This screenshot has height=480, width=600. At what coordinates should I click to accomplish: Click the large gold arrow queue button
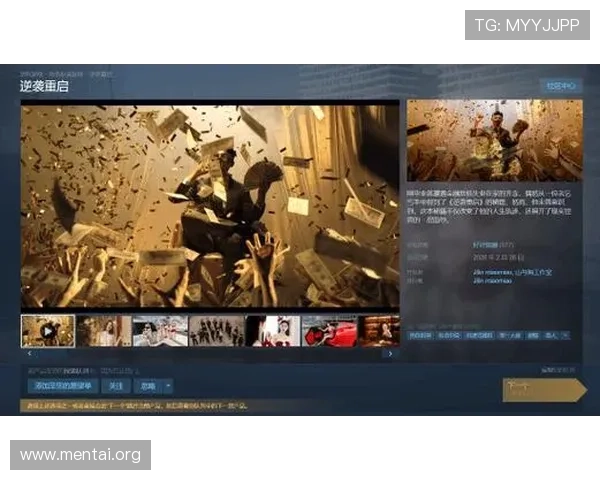click(x=543, y=389)
